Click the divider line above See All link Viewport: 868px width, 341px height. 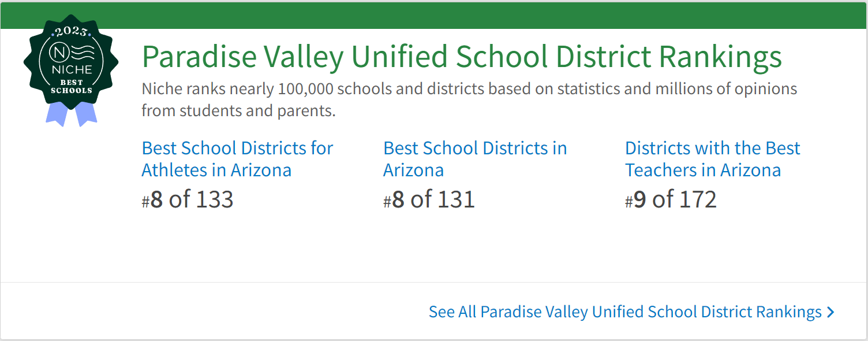434,283
